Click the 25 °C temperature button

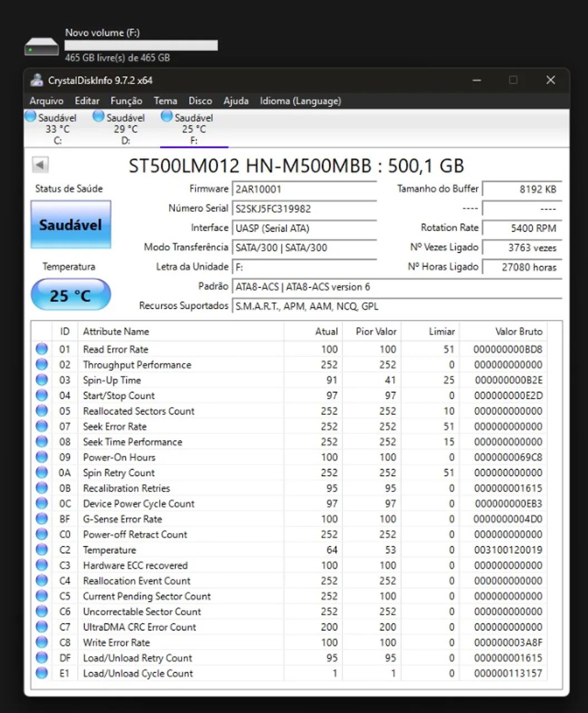pyautogui.click(x=71, y=295)
